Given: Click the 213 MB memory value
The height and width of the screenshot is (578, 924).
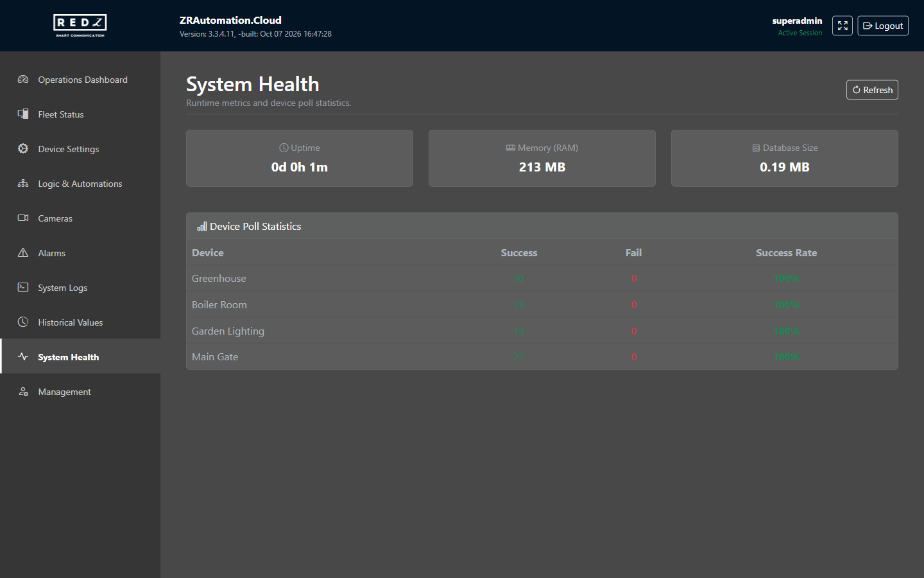Looking at the screenshot, I should (x=542, y=167).
